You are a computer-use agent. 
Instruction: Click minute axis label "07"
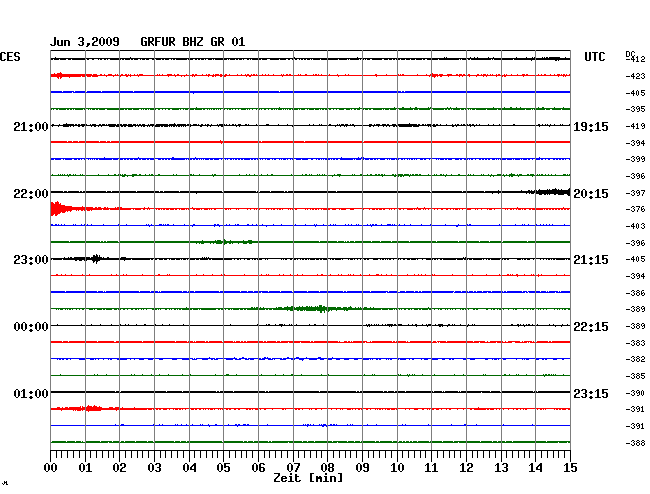coord(293,467)
